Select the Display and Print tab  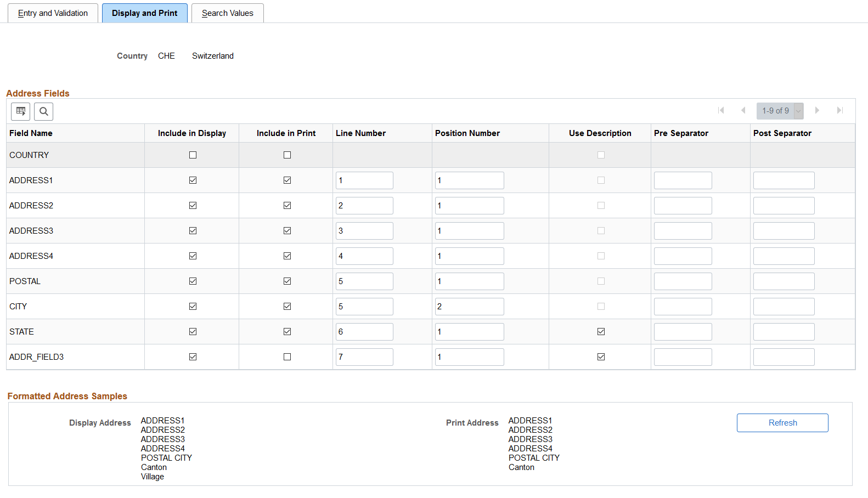click(x=145, y=13)
